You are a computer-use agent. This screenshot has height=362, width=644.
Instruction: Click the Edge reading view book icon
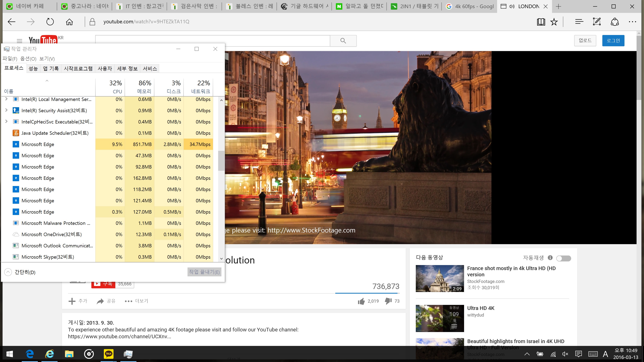coord(541,22)
